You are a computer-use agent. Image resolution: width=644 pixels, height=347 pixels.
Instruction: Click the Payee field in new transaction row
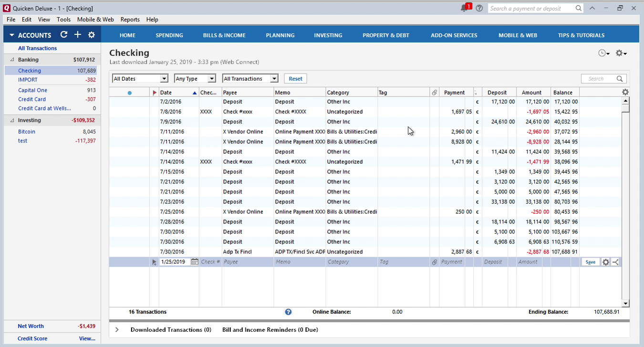(x=248, y=262)
